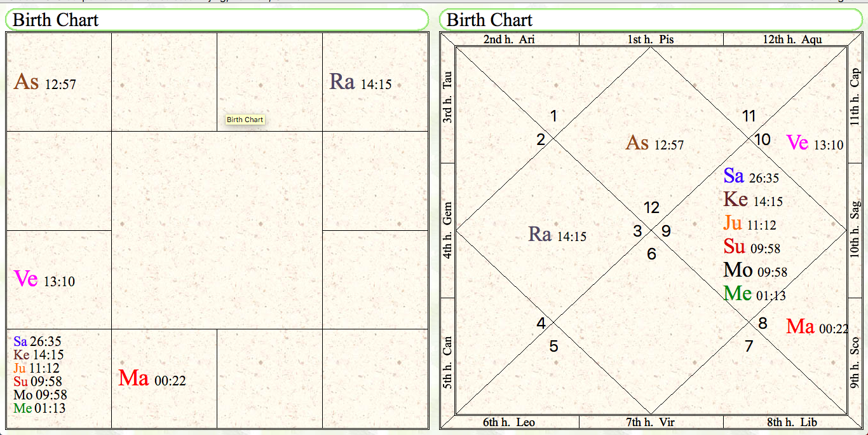Screen dimensions: 868x435
Task: Click sign number 12 in the diamond chart
Action: click(x=651, y=207)
